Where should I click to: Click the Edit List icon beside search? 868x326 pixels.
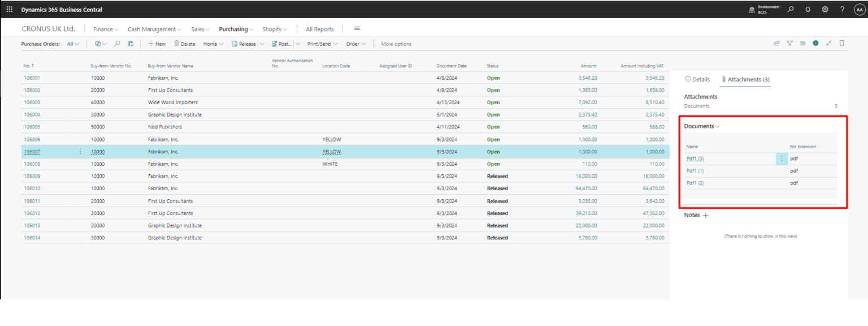point(131,44)
